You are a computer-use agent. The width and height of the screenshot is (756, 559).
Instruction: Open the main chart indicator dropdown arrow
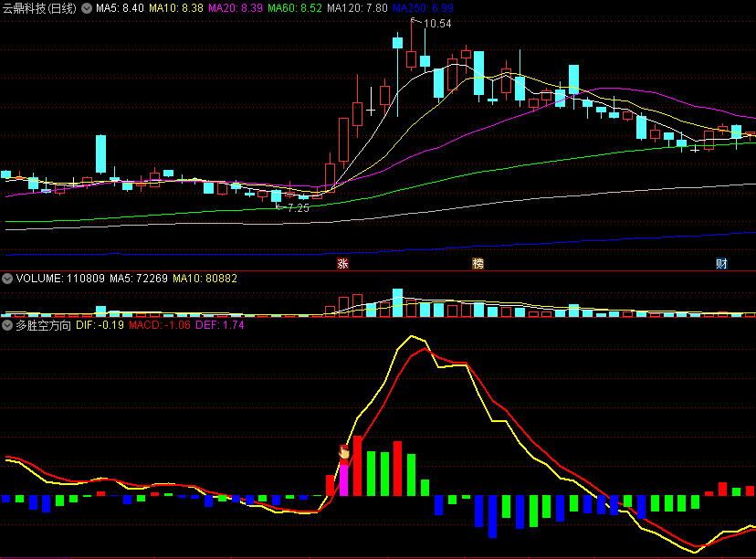point(87,8)
